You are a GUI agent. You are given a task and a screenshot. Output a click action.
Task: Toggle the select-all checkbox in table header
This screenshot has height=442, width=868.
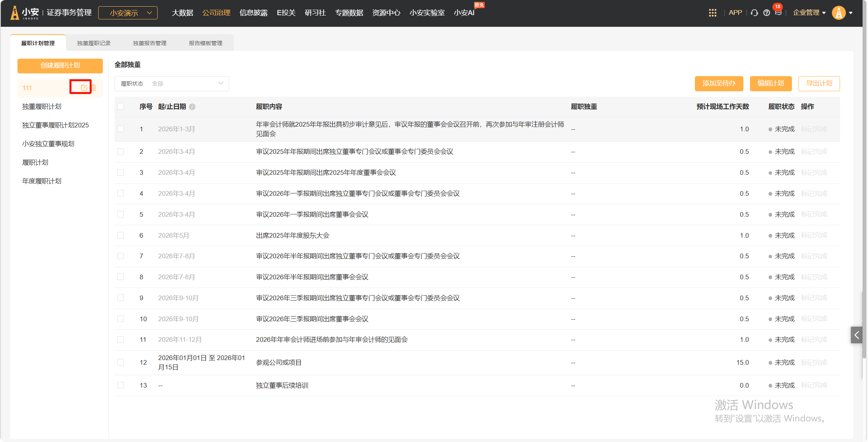point(121,106)
